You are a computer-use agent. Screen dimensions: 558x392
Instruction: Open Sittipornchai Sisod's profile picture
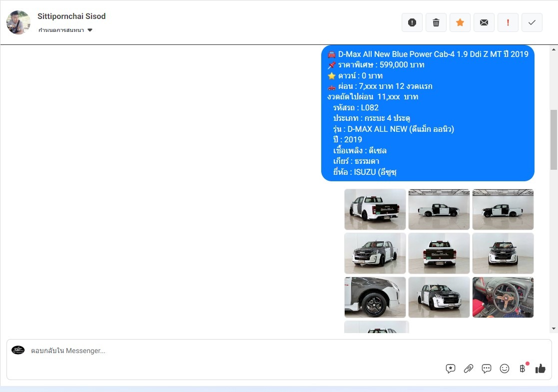pyautogui.click(x=18, y=22)
